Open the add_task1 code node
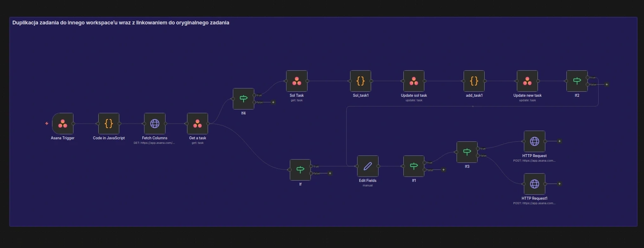Screen dimensions: 644x248 [x=474, y=81]
